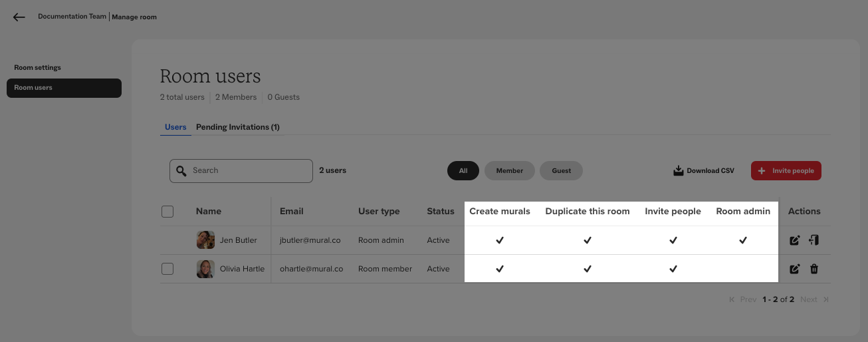Click the 2 total users text
This screenshot has height=342, width=868.
click(182, 97)
